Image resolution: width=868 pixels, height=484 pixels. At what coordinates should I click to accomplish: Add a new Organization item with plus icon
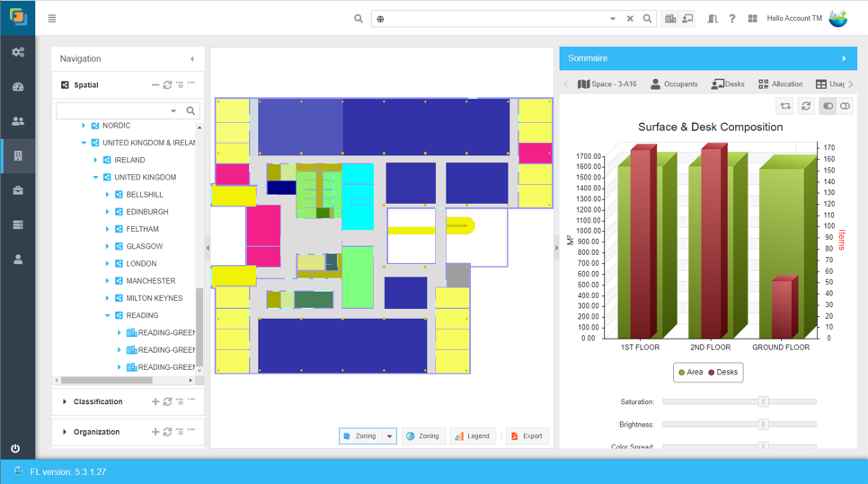[155, 431]
